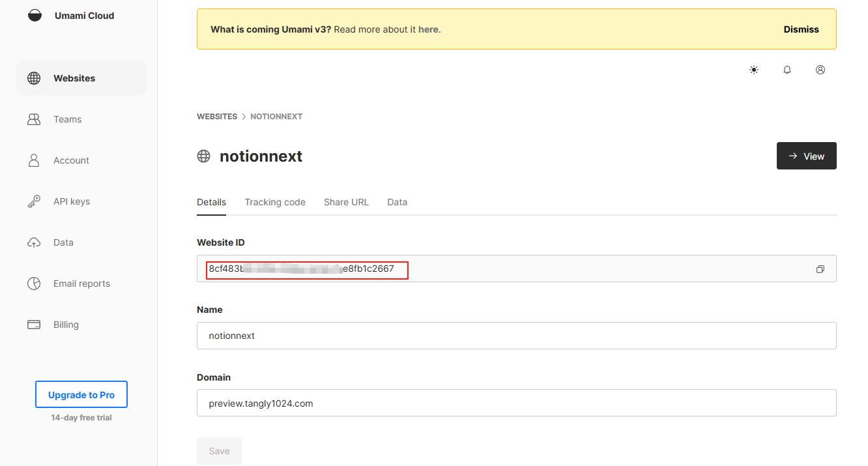This screenshot has width=868, height=466.
Task: Open the Umami Cloud home title
Action: [x=84, y=16]
